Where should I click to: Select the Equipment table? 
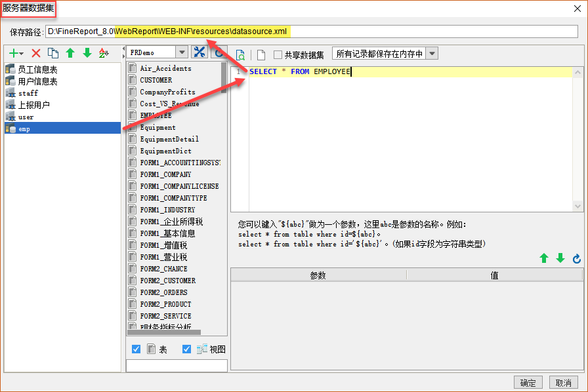tap(158, 127)
